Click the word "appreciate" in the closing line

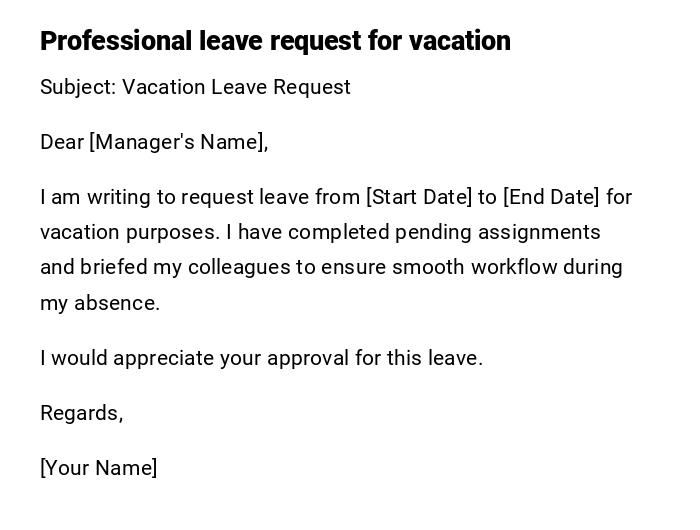click(160, 358)
